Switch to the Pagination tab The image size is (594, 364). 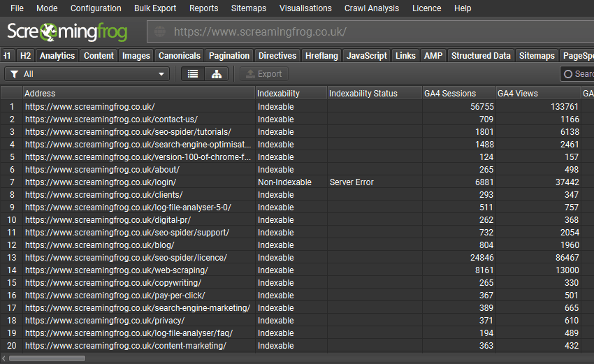(229, 56)
